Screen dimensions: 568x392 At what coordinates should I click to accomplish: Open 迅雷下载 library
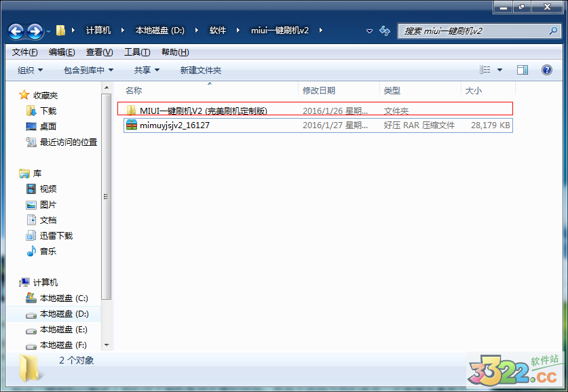click(x=56, y=235)
